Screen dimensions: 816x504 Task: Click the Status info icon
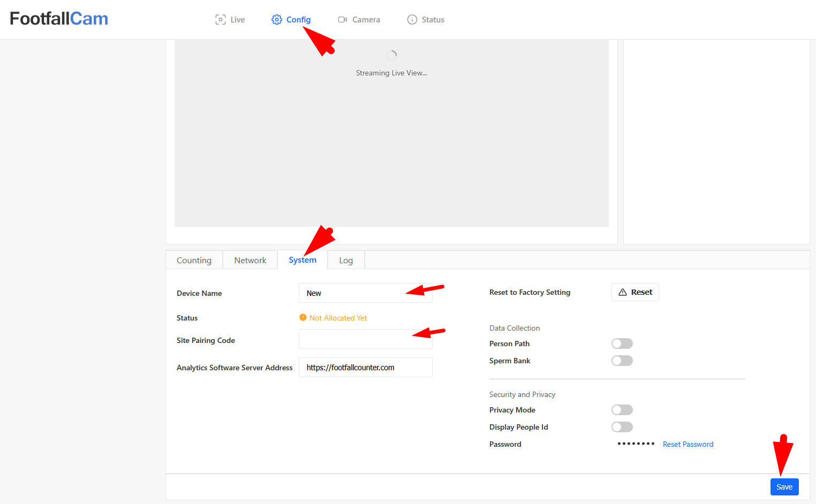tap(412, 20)
